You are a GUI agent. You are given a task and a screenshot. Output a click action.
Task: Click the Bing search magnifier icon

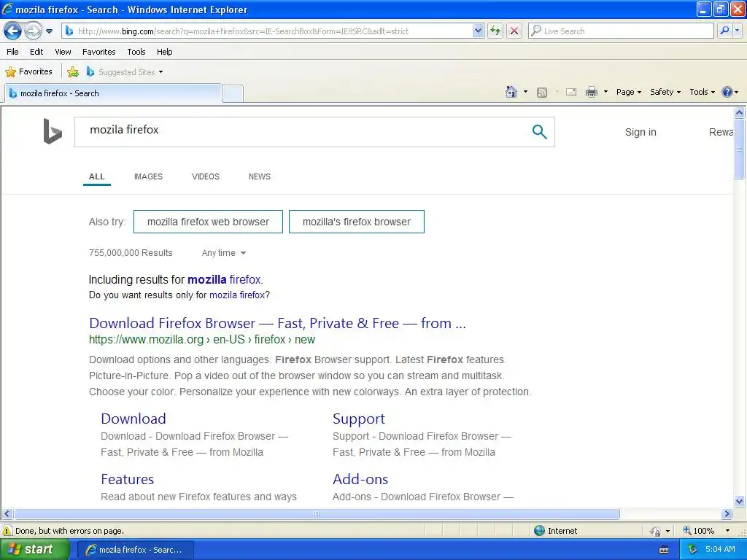coord(539,132)
